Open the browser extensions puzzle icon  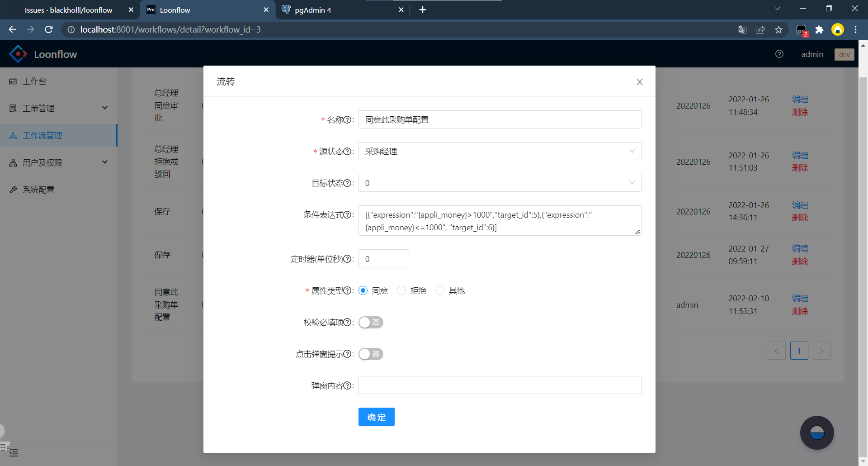[819, 30]
